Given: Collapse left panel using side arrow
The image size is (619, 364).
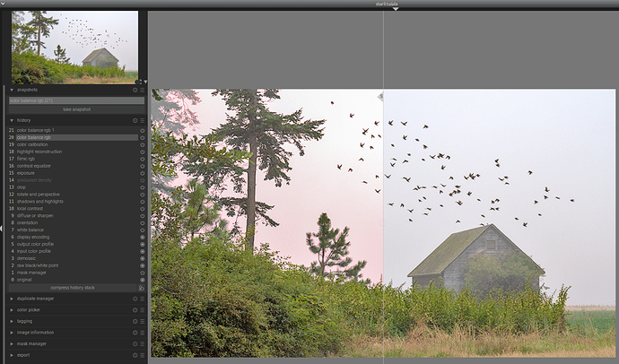Looking at the screenshot, I should click(2, 229).
